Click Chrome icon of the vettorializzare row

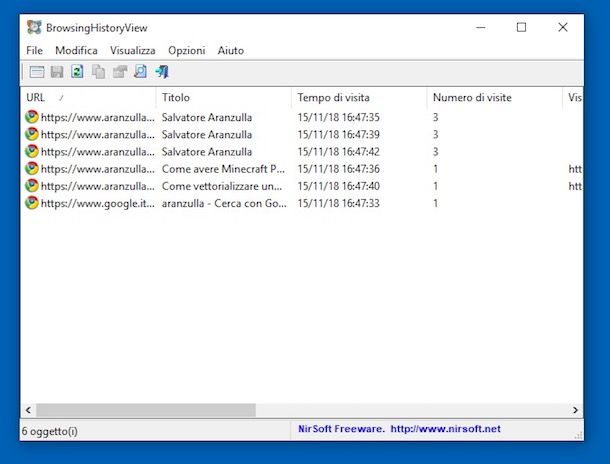point(32,186)
